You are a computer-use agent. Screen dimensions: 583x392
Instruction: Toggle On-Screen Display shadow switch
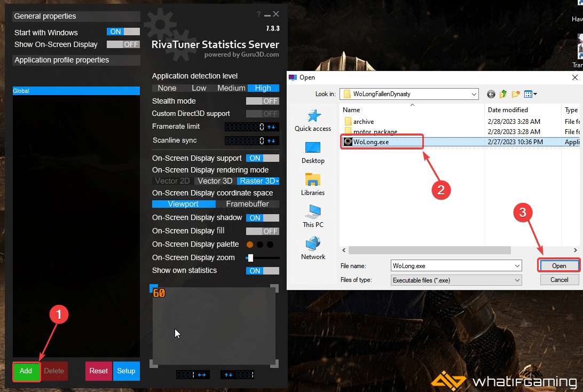click(263, 218)
